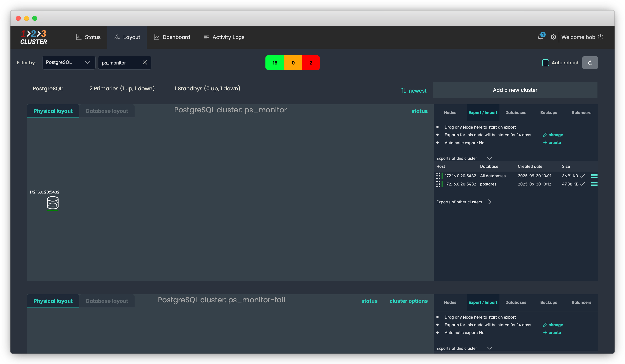Click drag handle of All databases export
The image size is (625, 364).
point(438,176)
